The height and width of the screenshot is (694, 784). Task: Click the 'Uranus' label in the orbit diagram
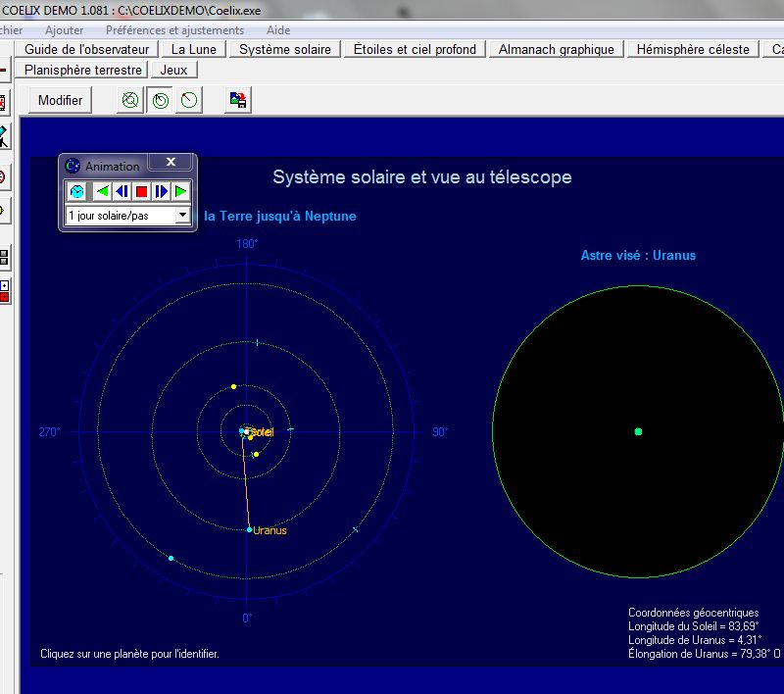[269, 530]
